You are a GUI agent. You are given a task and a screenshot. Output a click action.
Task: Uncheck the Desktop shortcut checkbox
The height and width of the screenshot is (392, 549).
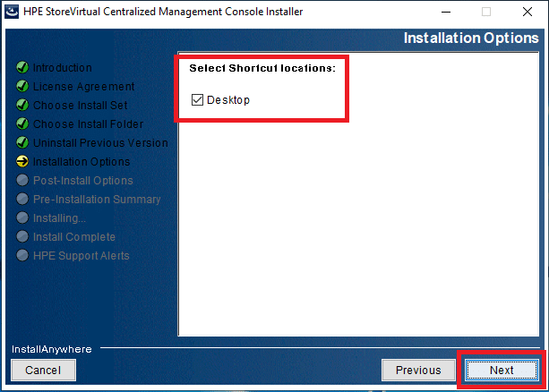pyautogui.click(x=197, y=99)
